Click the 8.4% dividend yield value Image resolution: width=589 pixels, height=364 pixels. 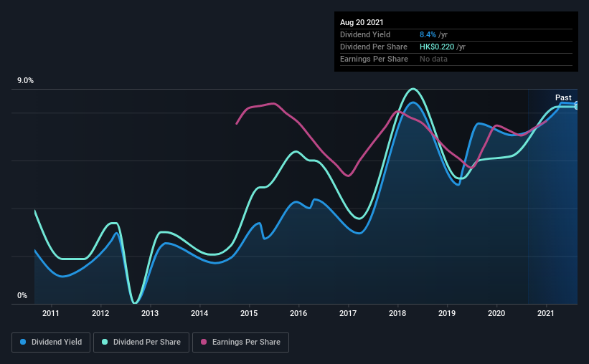428,34
